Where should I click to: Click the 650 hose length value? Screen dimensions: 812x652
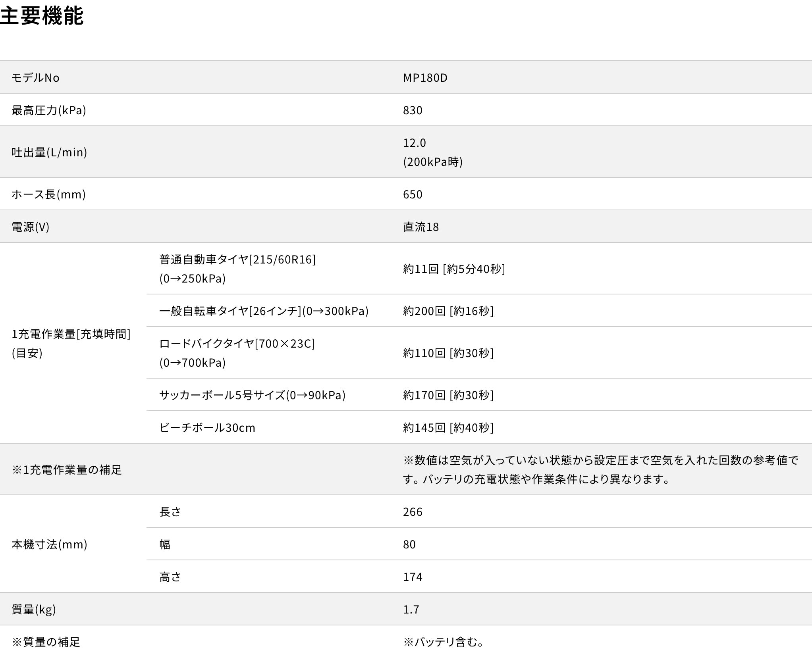(x=412, y=194)
